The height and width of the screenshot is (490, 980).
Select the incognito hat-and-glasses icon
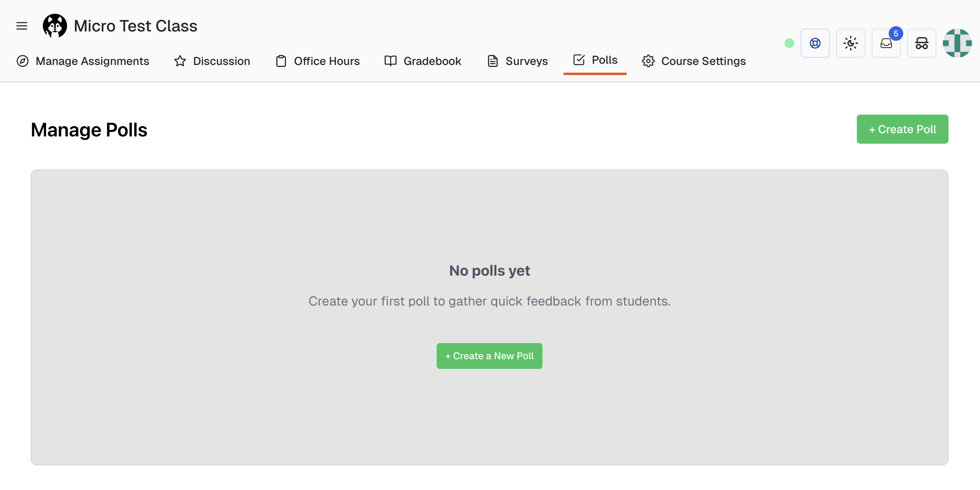tap(921, 43)
